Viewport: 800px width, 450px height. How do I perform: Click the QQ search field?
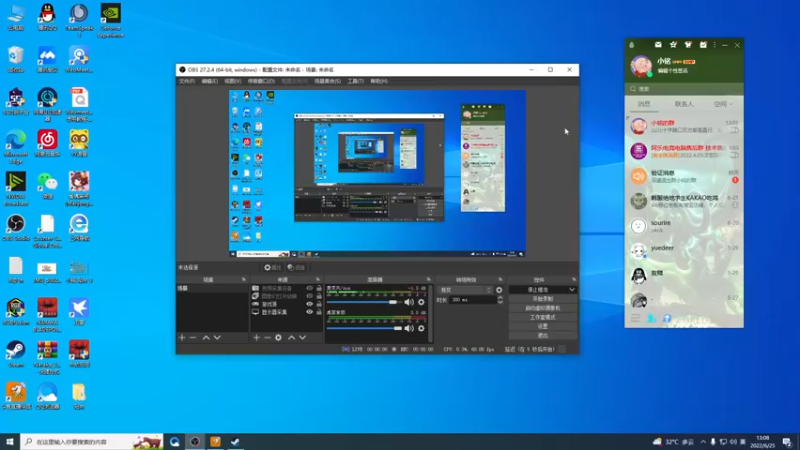click(x=684, y=89)
